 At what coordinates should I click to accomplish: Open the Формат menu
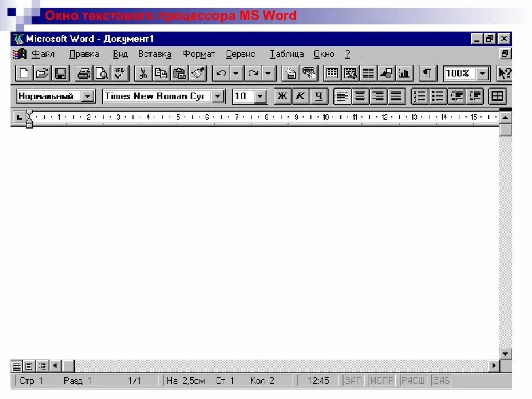(199, 54)
